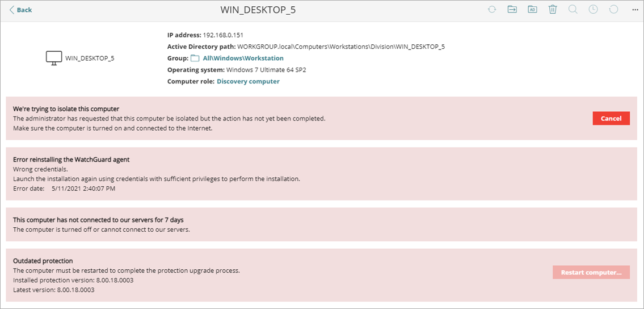Click the trash can delete icon
Image resolution: width=644 pixels, height=309 pixels.
(553, 10)
